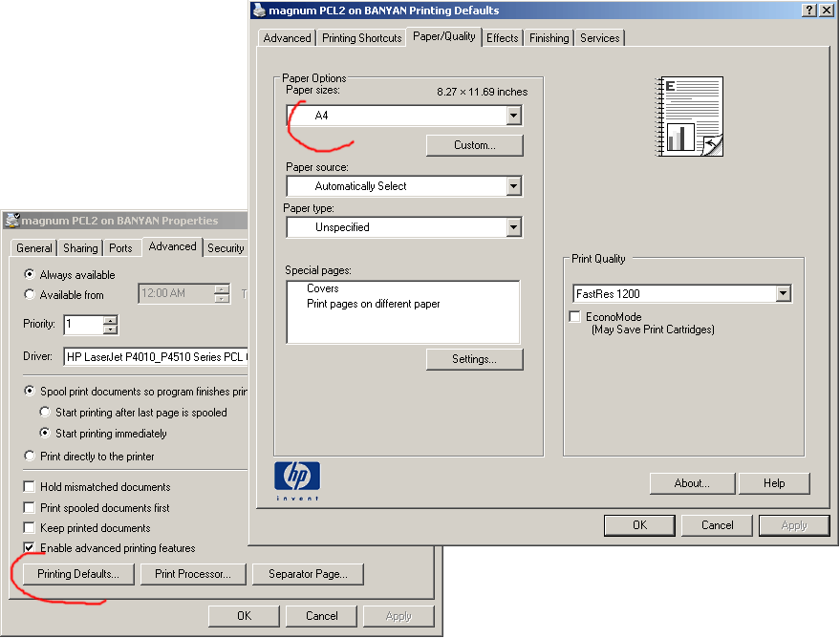Image resolution: width=840 pixels, height=638 pixels.
Task: Click printer icon in Properties title bar
Action: tap(11, 221)
